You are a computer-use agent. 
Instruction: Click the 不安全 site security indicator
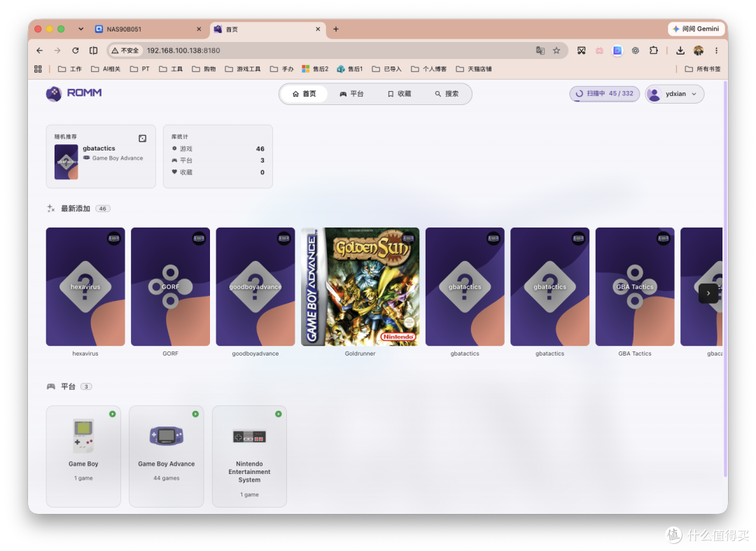click(x=125, y=50)
